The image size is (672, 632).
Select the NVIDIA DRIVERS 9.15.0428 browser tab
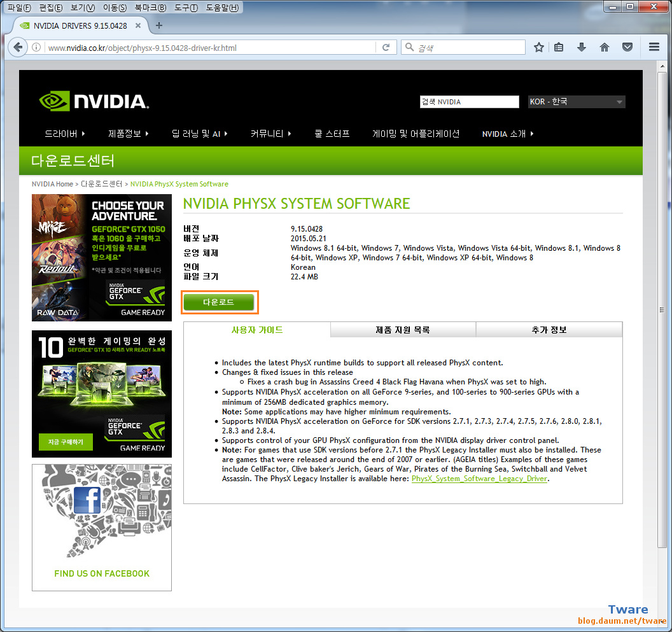pyautogui.click(x=80, y=25)
